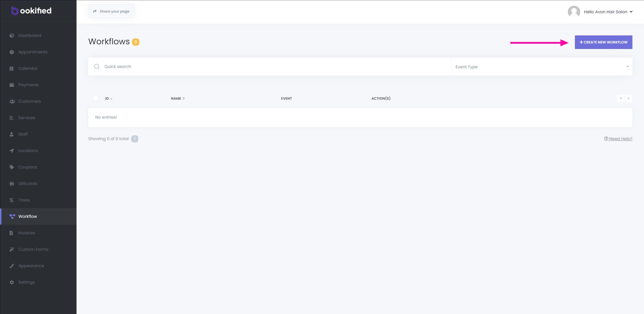Open the Event Type dropdown
The width and height of the screenshot is (644, 314).
(x=542, y=67)
